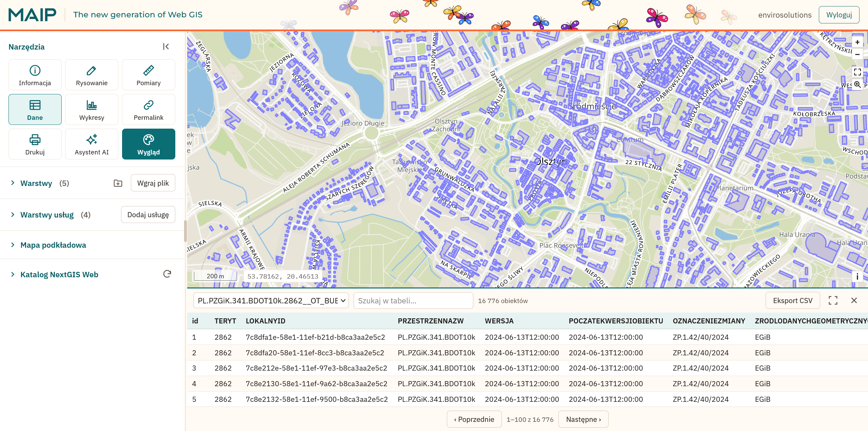Activate the map zoom-to-area magnifier
Viewport: 868px width, 431px height.
pos(857,84)
